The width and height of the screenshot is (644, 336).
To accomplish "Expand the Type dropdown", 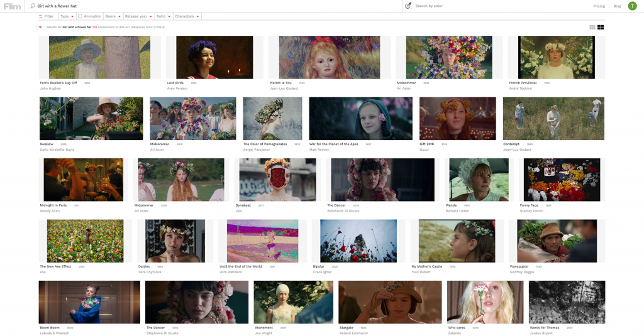I will point(67,16).
